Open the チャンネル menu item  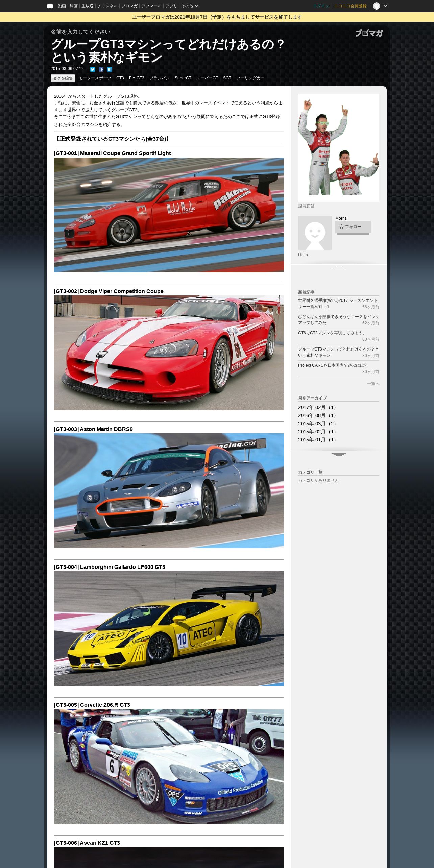(x=107, y=6)
